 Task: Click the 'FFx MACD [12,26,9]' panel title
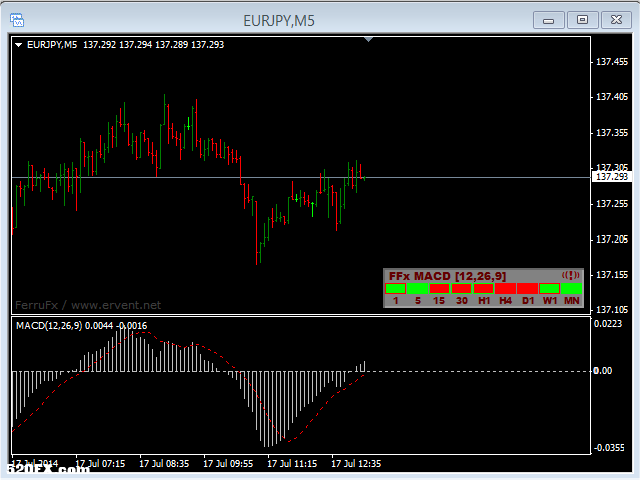[447, 276]
